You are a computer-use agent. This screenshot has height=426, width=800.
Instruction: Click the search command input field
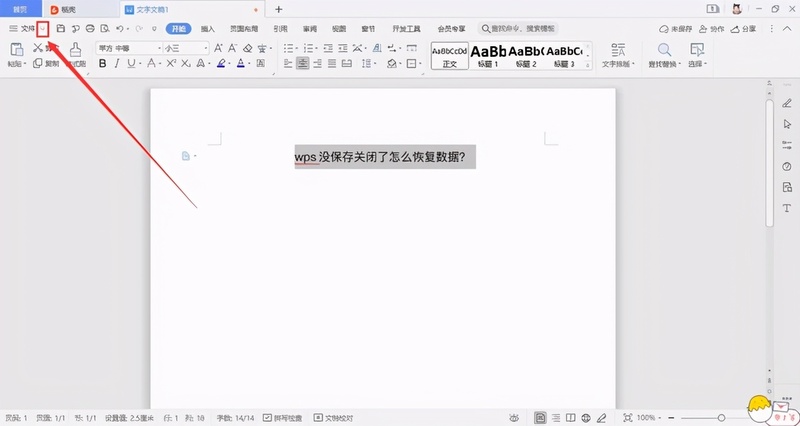[520, 30]
